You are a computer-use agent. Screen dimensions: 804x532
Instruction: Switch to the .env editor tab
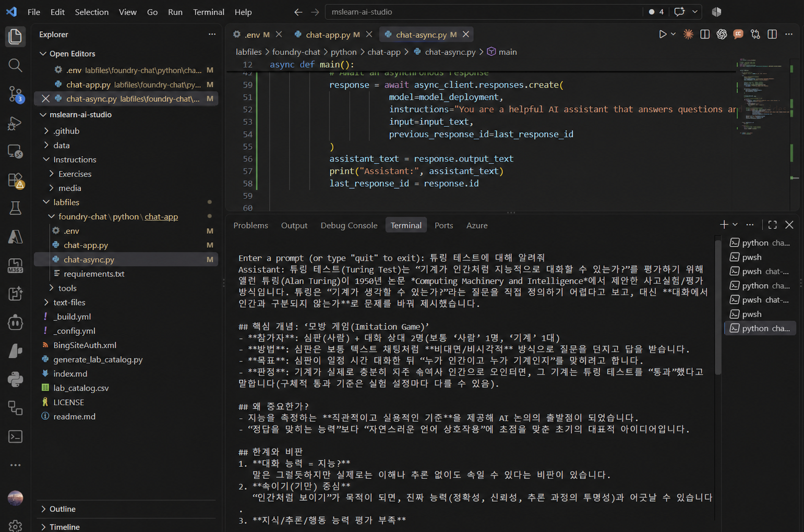click(252, 34)
